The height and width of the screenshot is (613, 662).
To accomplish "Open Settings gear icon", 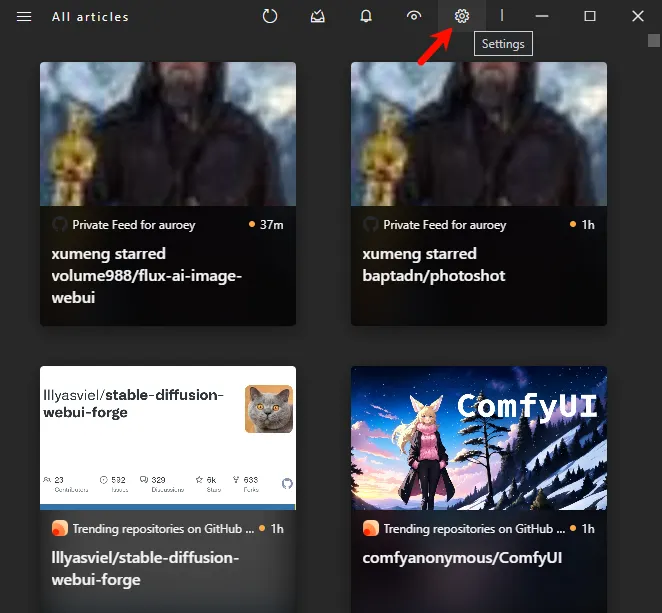I will click(461, 16).
